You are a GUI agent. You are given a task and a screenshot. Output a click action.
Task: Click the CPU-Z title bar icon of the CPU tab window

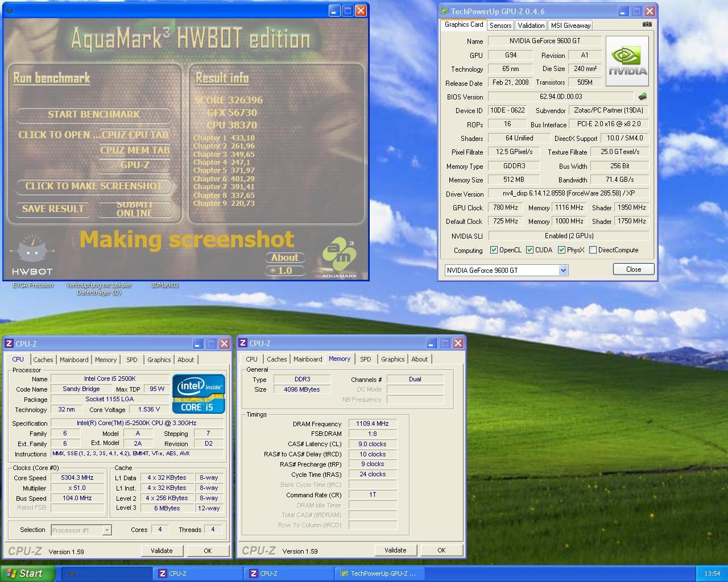9,343
